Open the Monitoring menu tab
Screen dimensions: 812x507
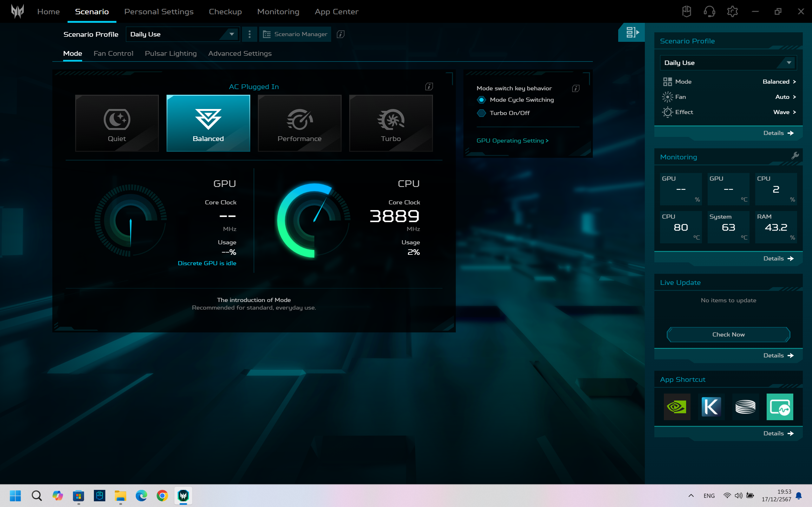point(278,12)
